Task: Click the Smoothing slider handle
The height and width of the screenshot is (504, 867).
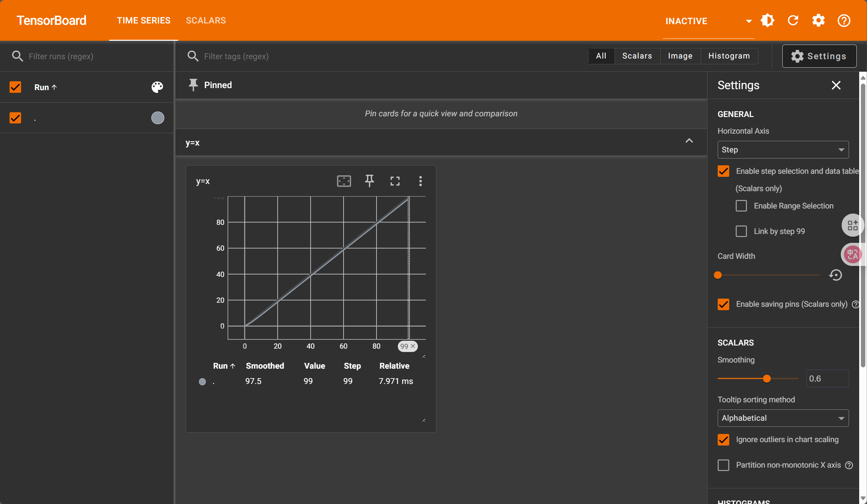Action: click(x=767, y=379)
